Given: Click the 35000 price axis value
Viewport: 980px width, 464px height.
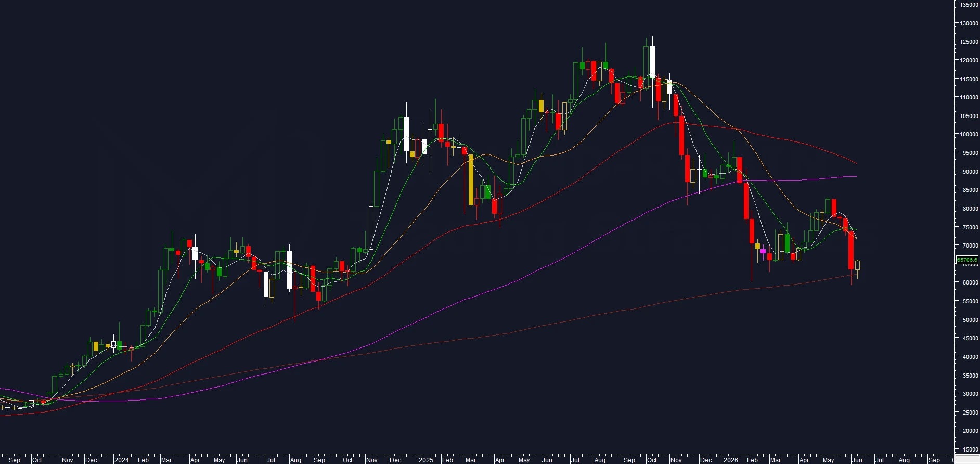Looking at the screenshot, I should click(970, 376).
